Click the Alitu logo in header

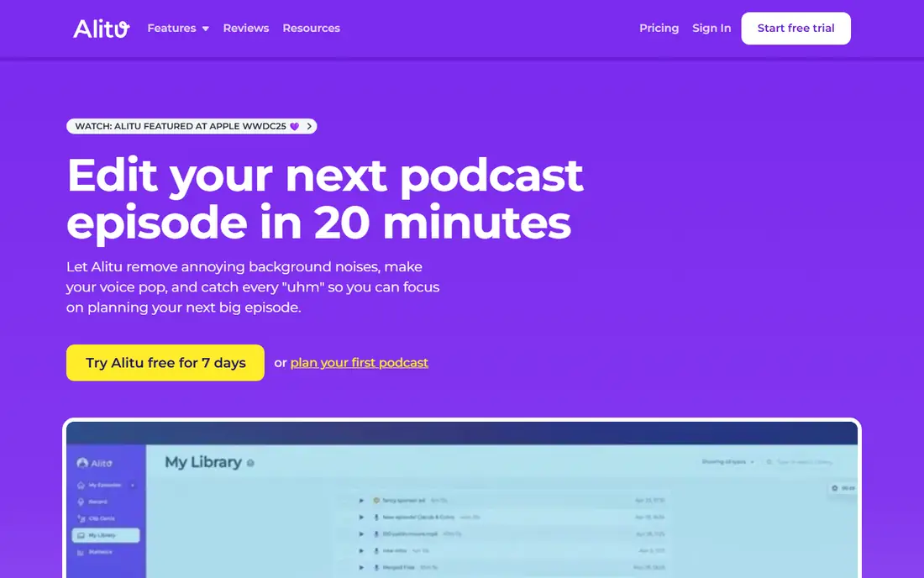[x=101, y=29]
